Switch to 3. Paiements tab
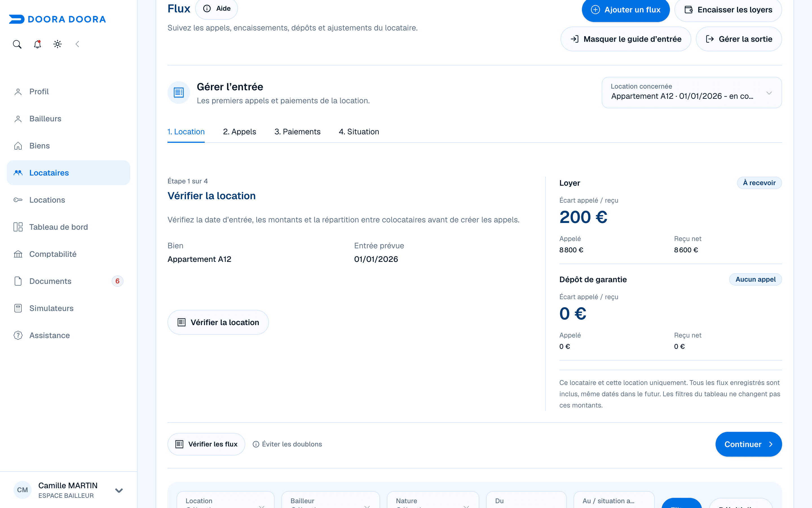This screenshot has height=508, width=812. click(x=297, y=132)
